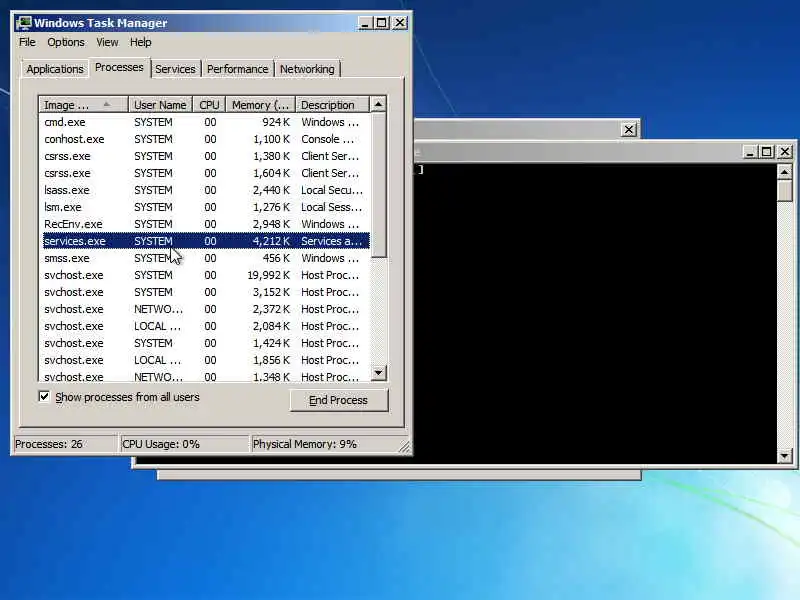The image size is (800, 600).
Task: Minimize the console window
Action: tap(750, 152)
